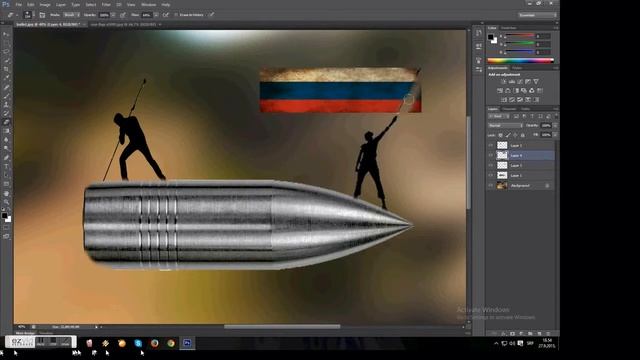Enable the Erase to History checkbox

coord(176,15)
